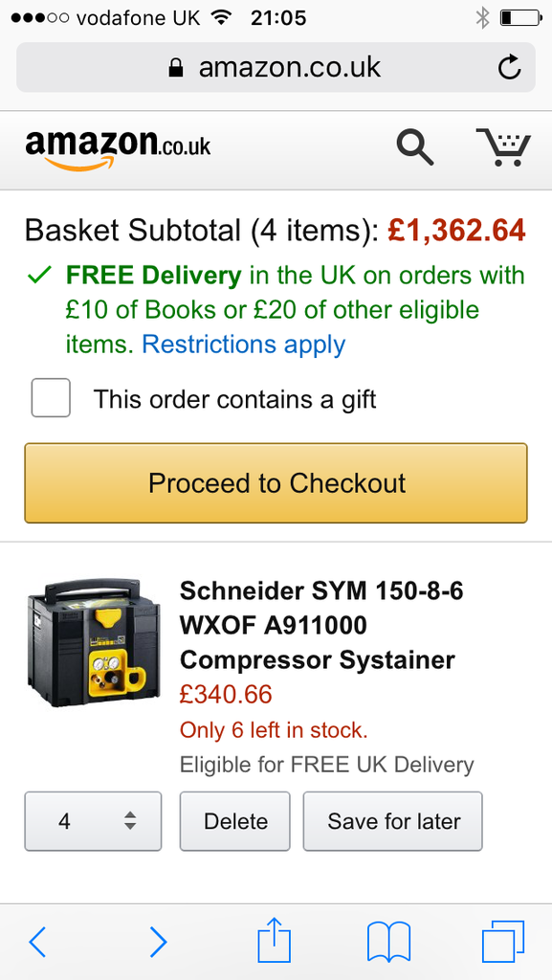The height and width of the screenshot is (980, 552).
Task: Tap the battery indicator in the status bar
Action: point(520,18)
